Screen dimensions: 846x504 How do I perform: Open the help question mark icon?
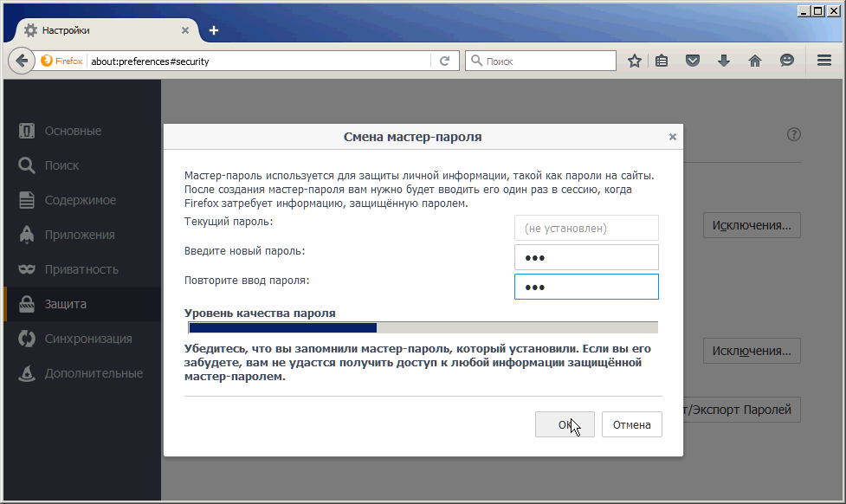794,134
